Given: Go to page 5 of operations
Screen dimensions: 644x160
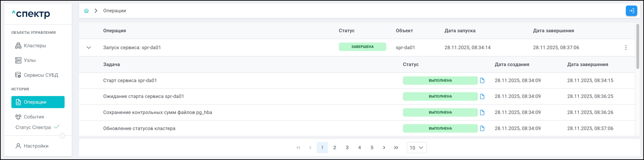Looking at the screenshot, I should click(x=372, y=148).
